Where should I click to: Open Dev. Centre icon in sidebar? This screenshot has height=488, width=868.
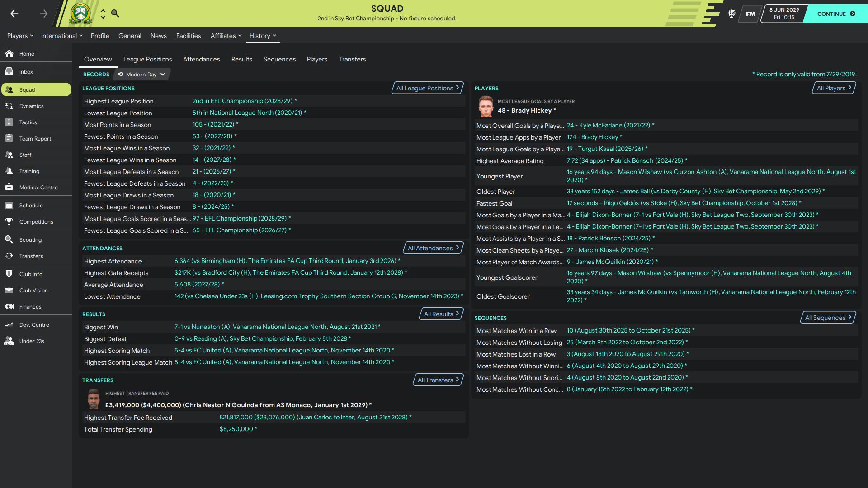pos(9,324)
